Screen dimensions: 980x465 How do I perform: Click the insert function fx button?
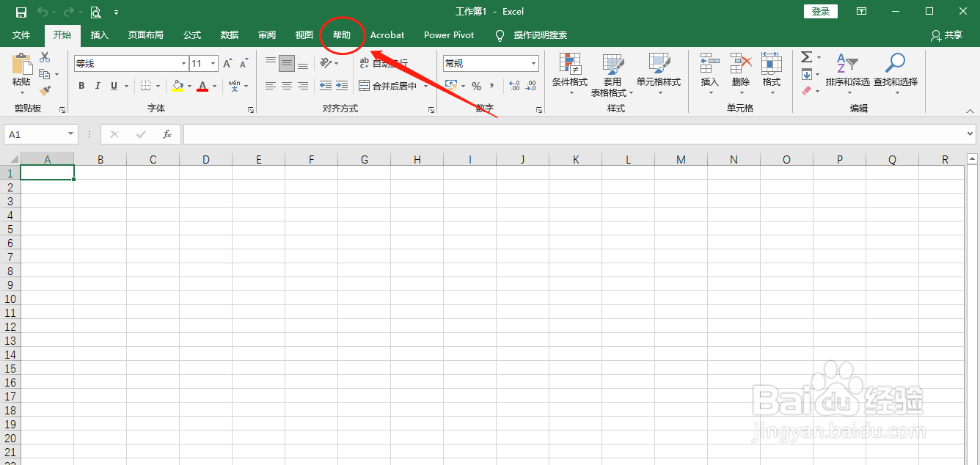point(167,134)
